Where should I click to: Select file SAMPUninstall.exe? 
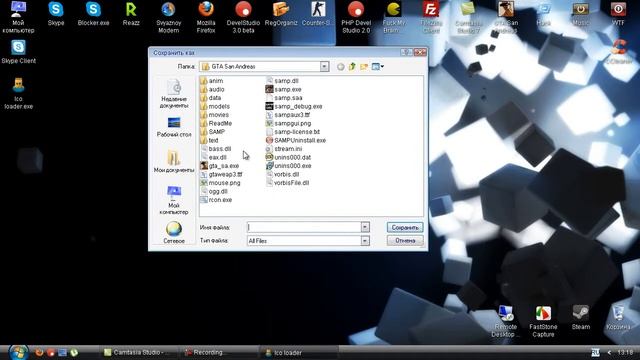296,140
